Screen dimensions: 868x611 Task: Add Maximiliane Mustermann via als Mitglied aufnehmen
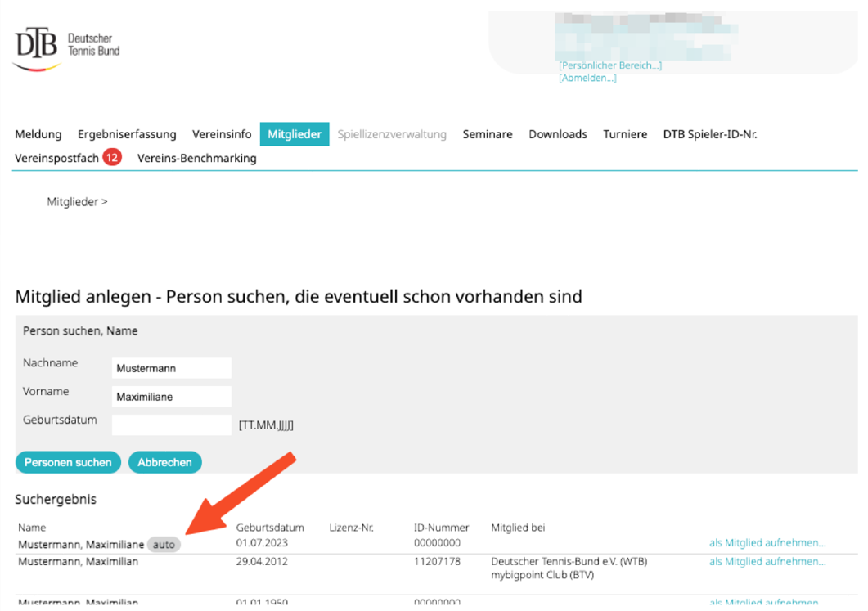767,542
